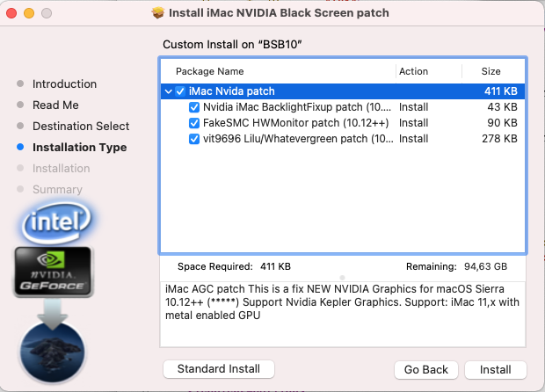
Task: Collapse the iMac Nvida patch group
Action: coord(168,91)
